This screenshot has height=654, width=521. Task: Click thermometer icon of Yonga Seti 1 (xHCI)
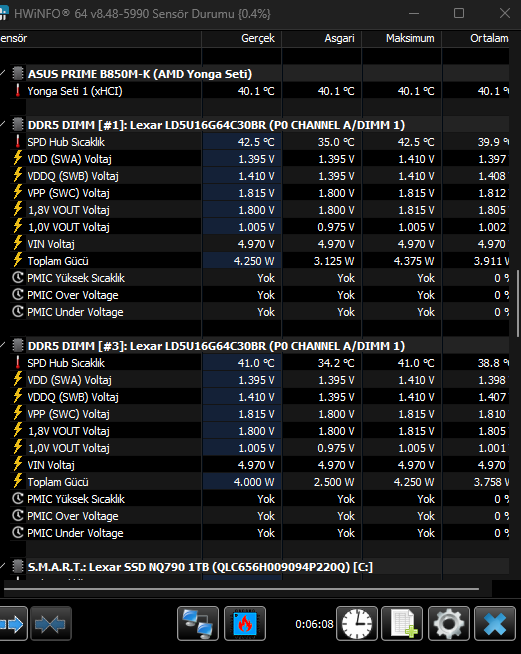pos(18,91)
